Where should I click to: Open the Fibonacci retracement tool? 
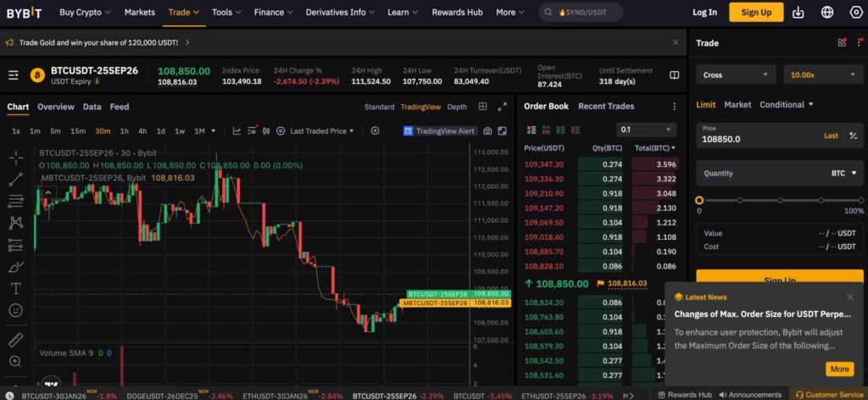tap(16, 201)
